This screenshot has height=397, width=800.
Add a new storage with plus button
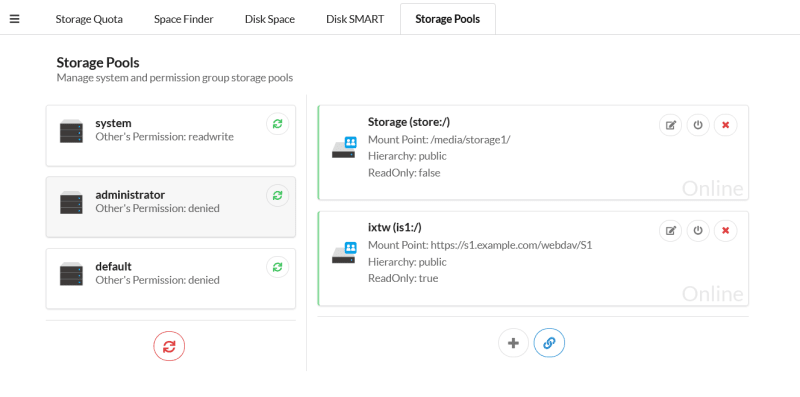coord(513,343)
